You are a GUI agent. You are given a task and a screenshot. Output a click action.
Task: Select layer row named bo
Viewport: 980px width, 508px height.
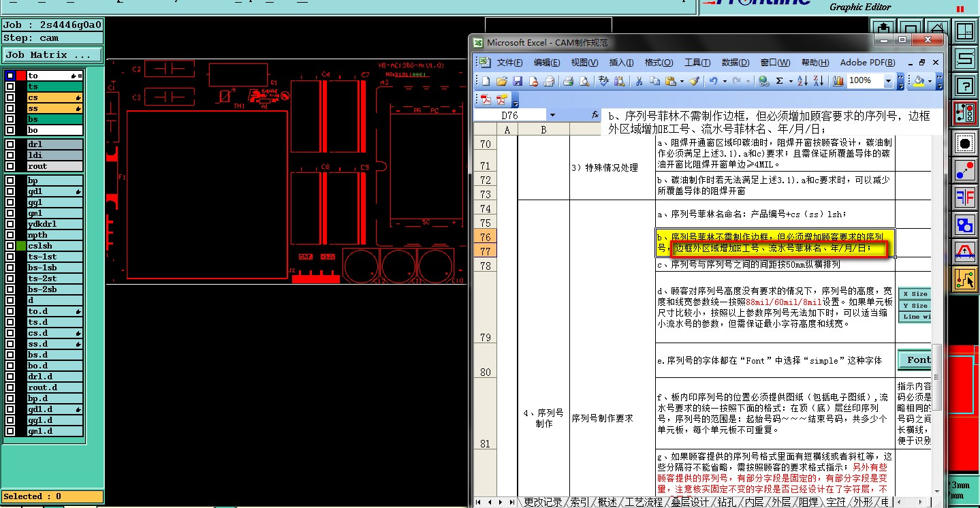54,130
